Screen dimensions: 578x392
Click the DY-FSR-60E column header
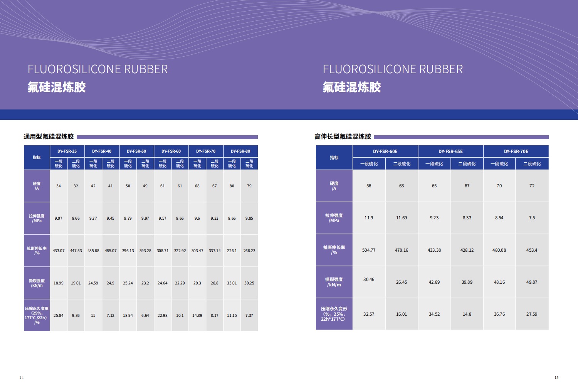point(385,151)
